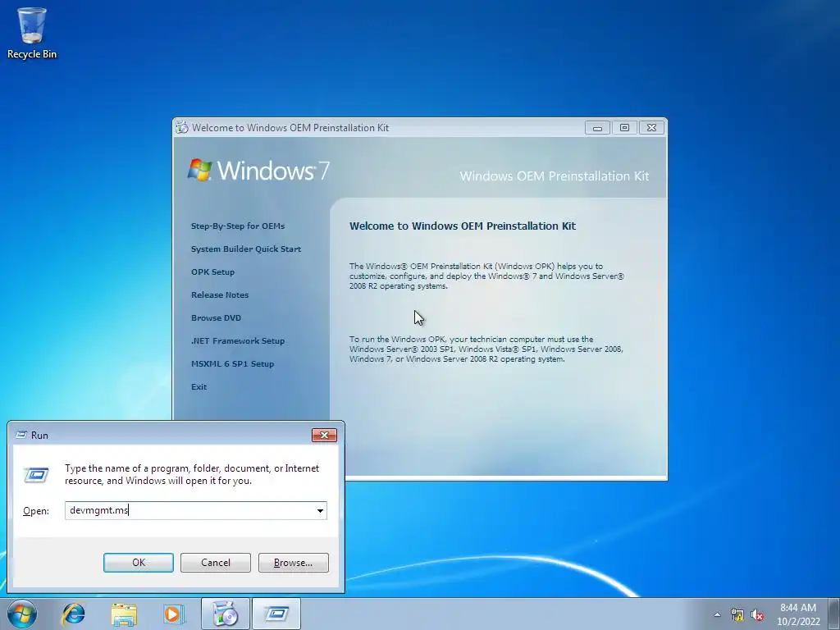Image resolution: width=840 pixels, height=630 pixels.
Task: Switch to the Run dialog taskbar button
Action: 276,614
